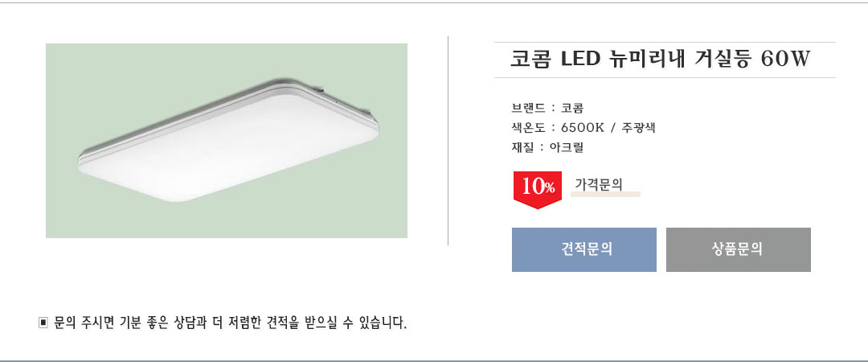This screenshot has width=868, height=362.
Task: Click the 재질 material label
Action: [x=522, y=147]
